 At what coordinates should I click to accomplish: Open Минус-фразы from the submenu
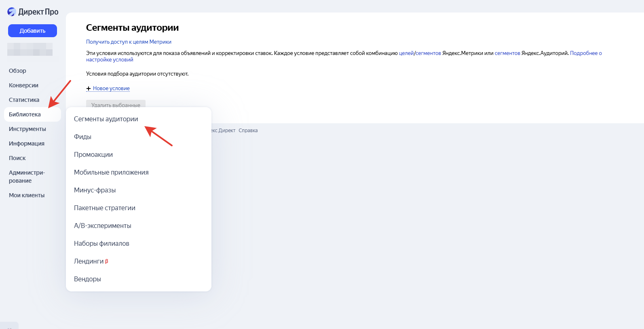click(95, 190)
